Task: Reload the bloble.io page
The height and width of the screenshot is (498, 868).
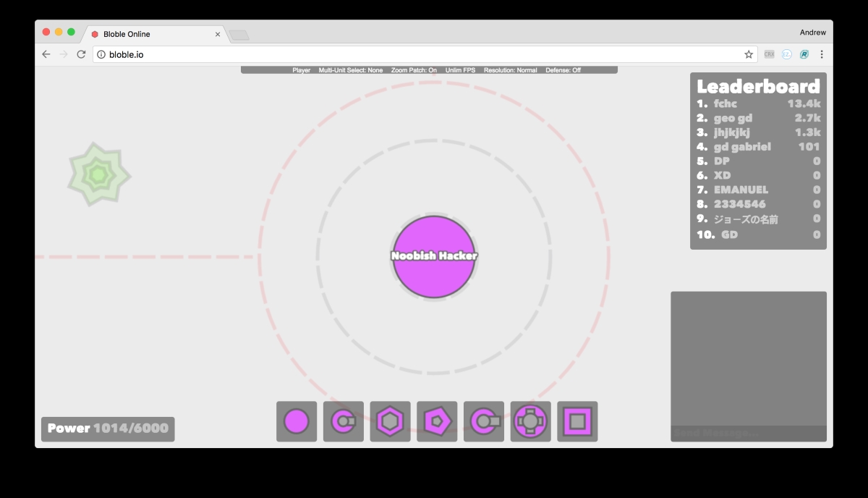Action: pyautogui.click(x=81, y=54)
